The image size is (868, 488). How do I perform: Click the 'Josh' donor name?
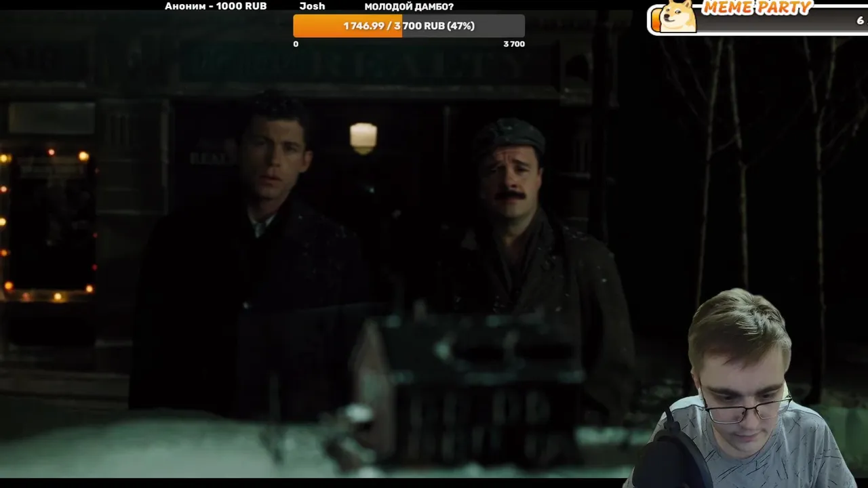[x=312, y=6]
